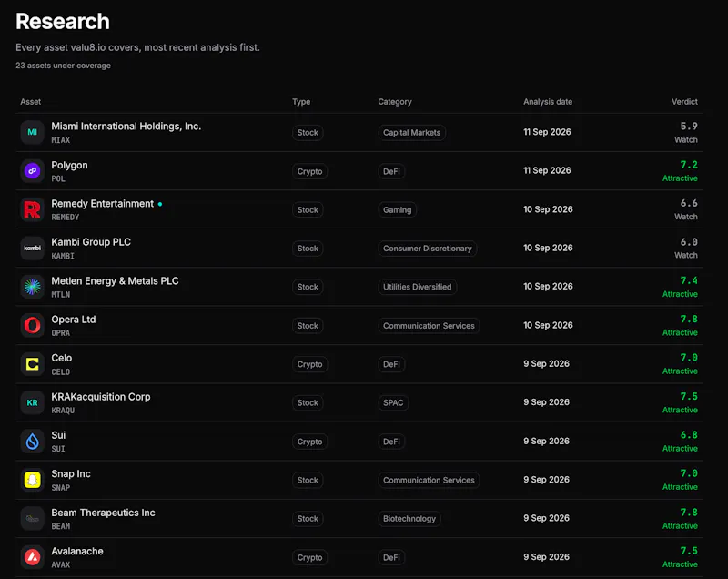The image size is (728, 579).
Task: Click the MIAX ticker symbol
Action: coord(61,140)
